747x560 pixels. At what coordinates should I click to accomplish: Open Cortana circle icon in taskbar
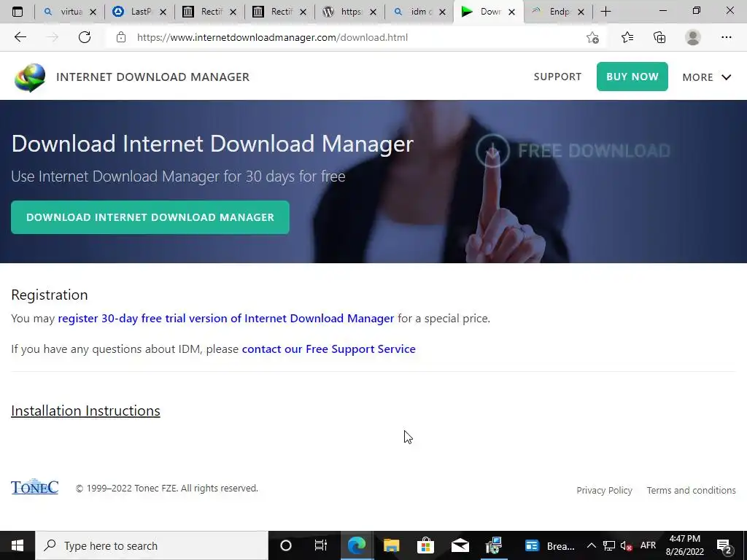[286, 545]
